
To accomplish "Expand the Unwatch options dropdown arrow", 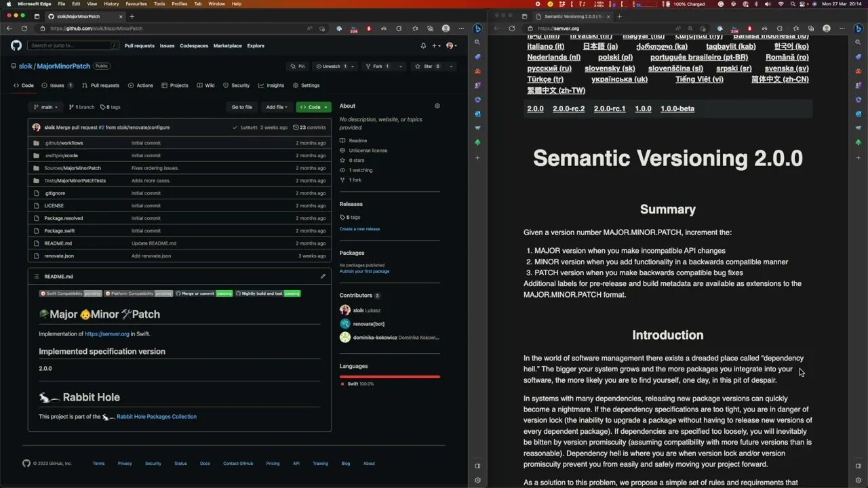I will [x=354, y=66].
